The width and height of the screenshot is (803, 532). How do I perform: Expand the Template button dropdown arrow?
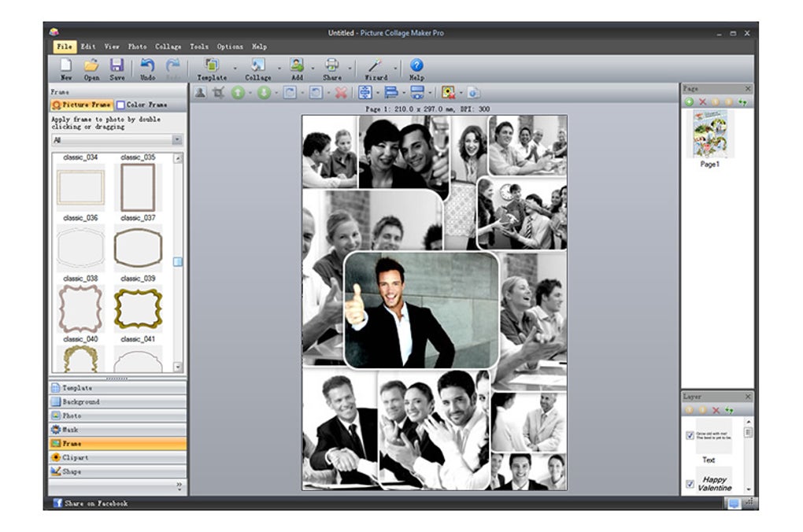234,68
